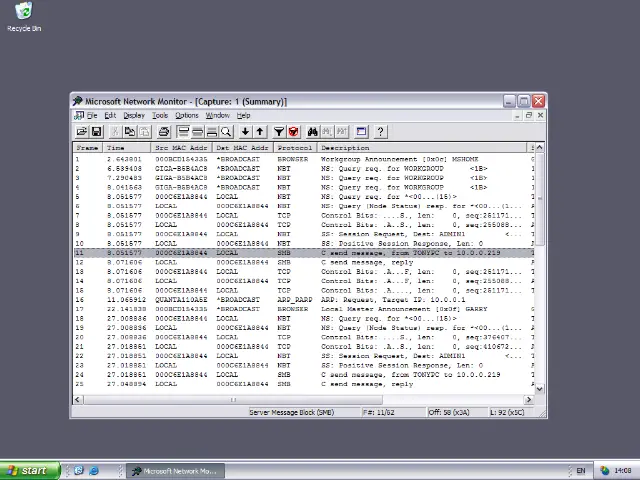This screenshot has width=640, height=480.
Task: Toggle the Summary pane toolbar button
Action: (183, 131)
